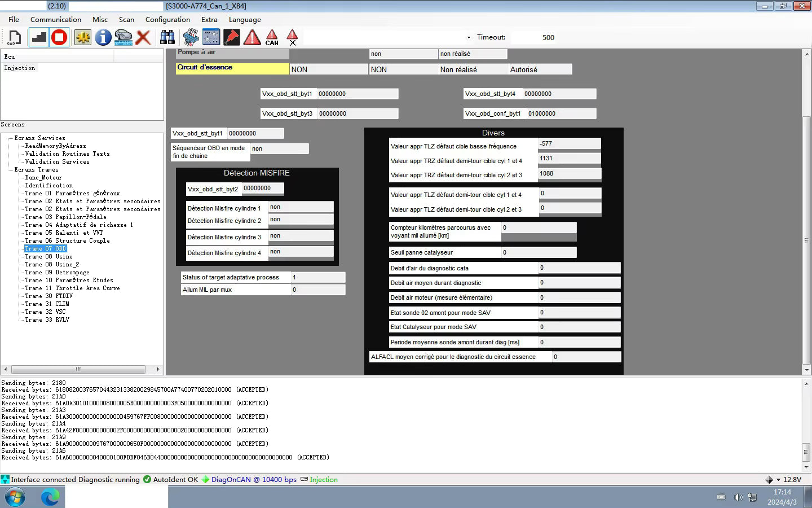Open the hex data shredder icon
The width and height of the screenshot is (812, 508).
coord(191,38)
